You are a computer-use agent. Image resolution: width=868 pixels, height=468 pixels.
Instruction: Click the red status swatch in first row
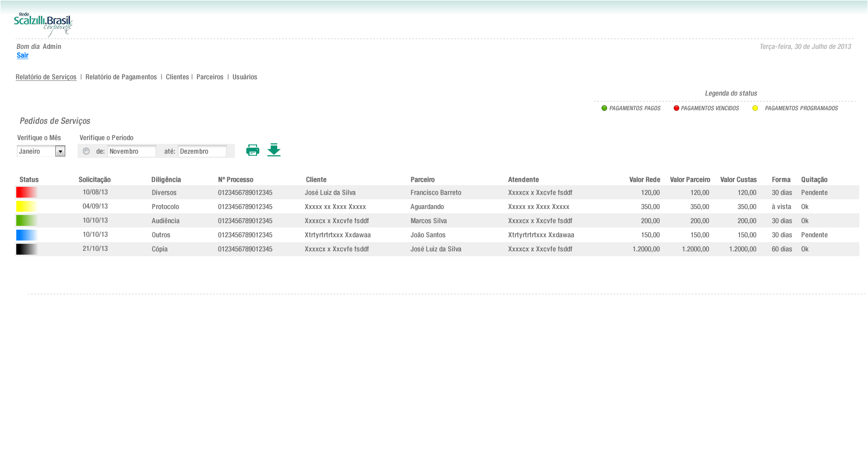(x=27, y=192)
